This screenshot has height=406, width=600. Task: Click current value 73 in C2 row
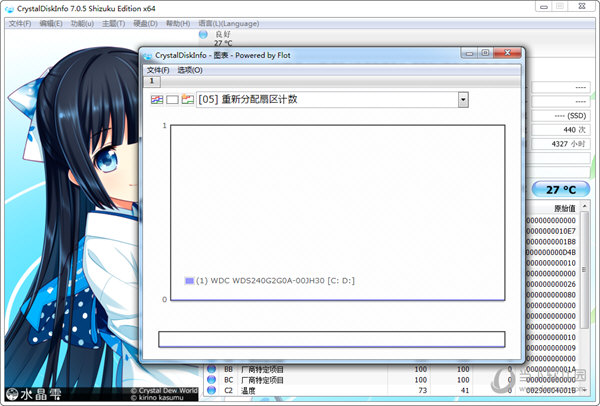click(422, 390)
